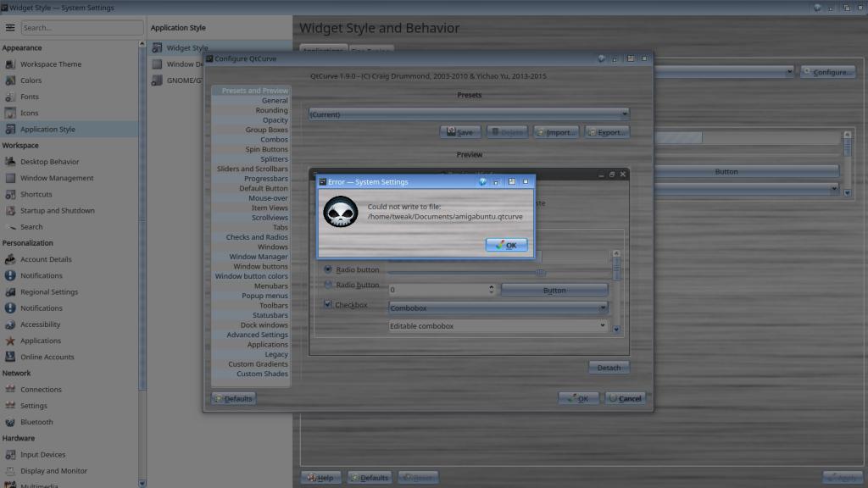Image resolution: width=868 pixels, height=488 pixels.
Task: Select the first preview radio button
Action: 329,269
